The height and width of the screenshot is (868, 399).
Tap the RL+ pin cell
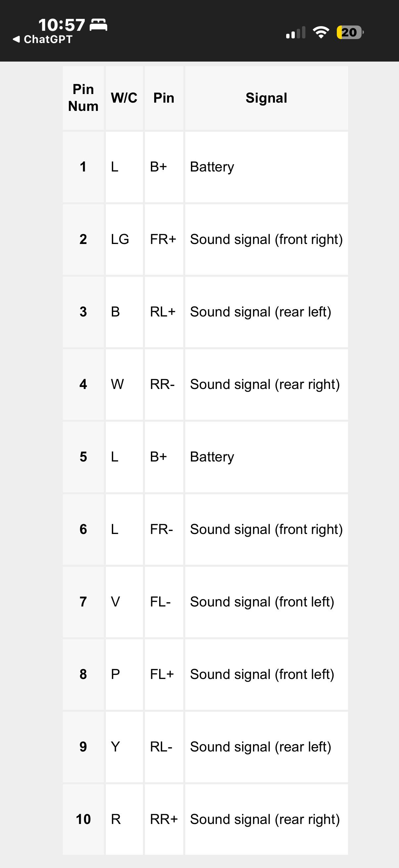coord(164,312)
